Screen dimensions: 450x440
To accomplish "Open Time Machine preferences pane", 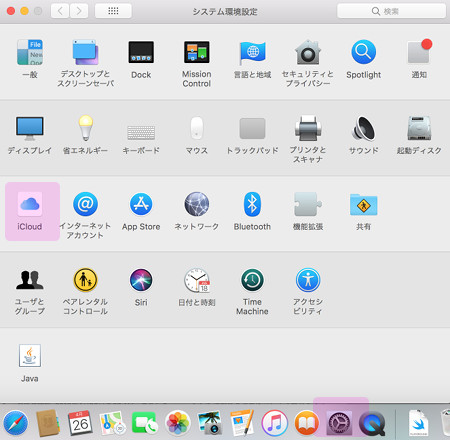I will pyautogui.click(x=252, y=280).
